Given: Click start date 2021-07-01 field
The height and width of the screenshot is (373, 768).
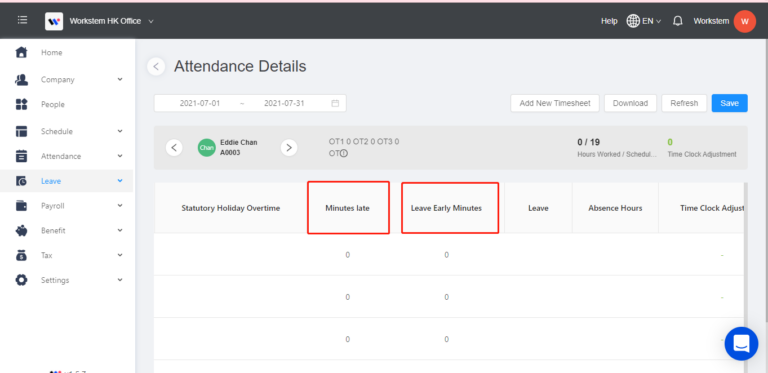Looking at the screenshot, I should tap(200, 103).
